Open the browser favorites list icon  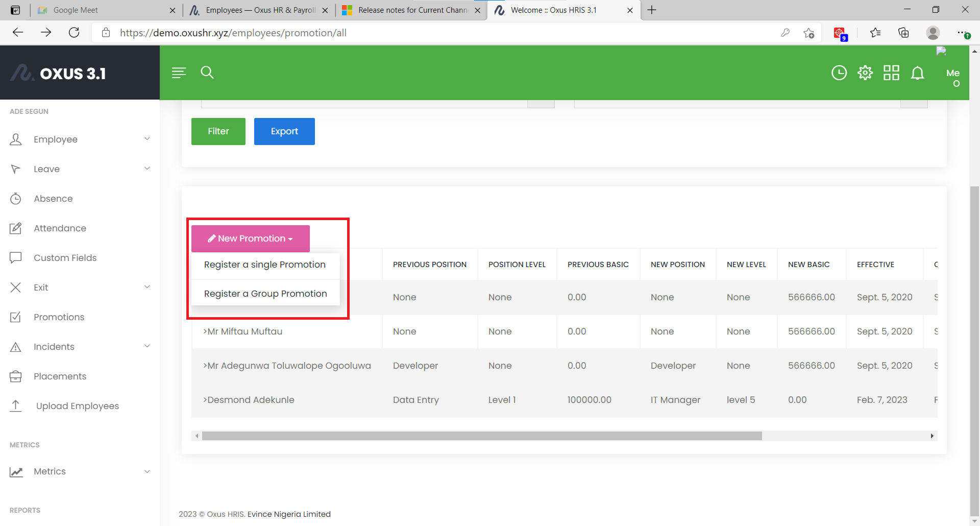(875, 33)
